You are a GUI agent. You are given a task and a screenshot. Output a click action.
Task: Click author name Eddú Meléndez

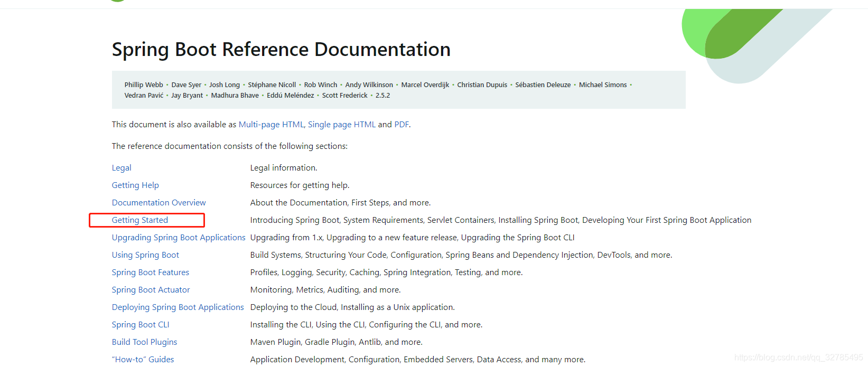[x=291, y=96]
